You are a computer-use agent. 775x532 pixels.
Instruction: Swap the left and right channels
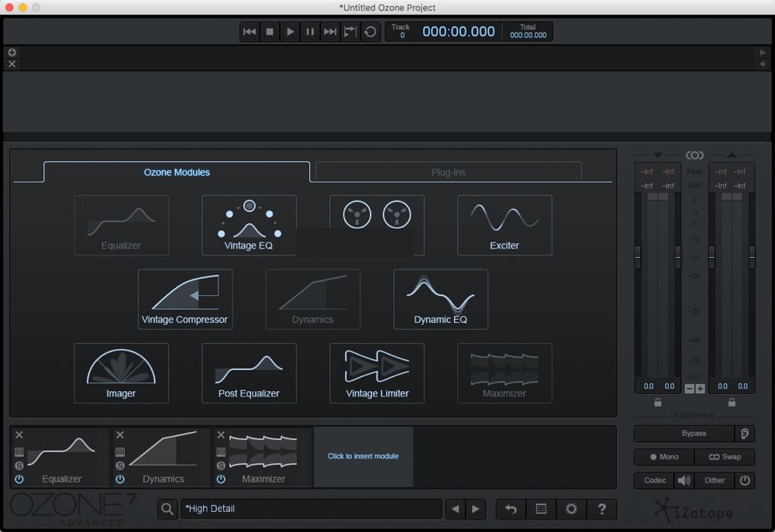(x=725, y=457)
